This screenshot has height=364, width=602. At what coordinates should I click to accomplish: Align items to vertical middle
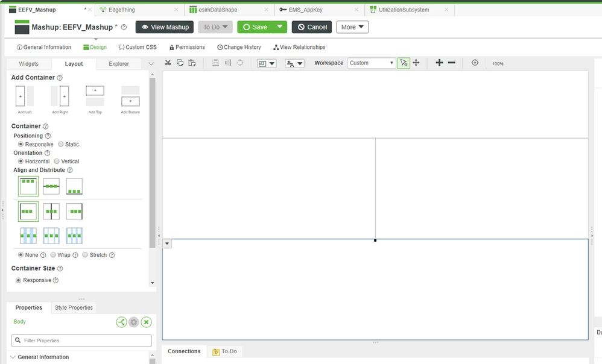[x=51, y=186]
